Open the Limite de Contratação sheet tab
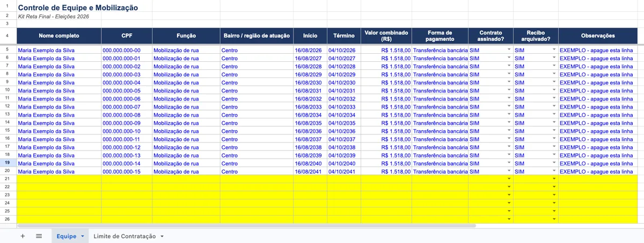Viewport: 644px width, 243px height. (125, 236)
